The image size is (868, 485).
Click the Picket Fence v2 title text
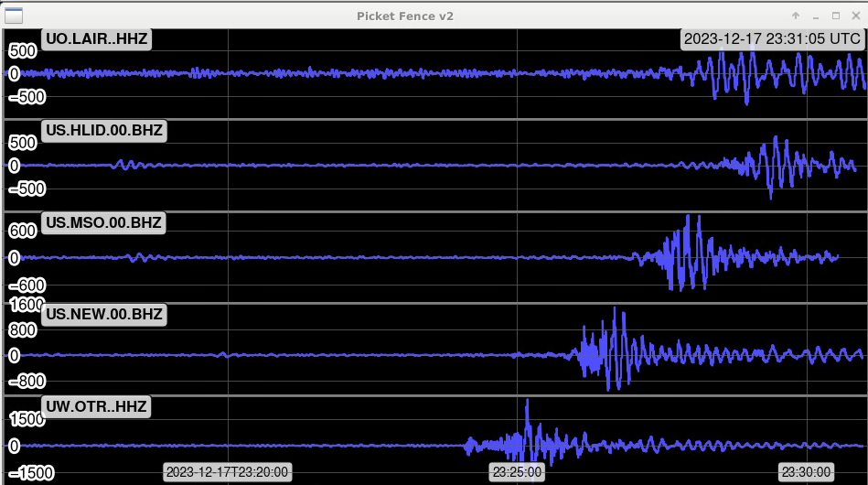pos(405,16)
